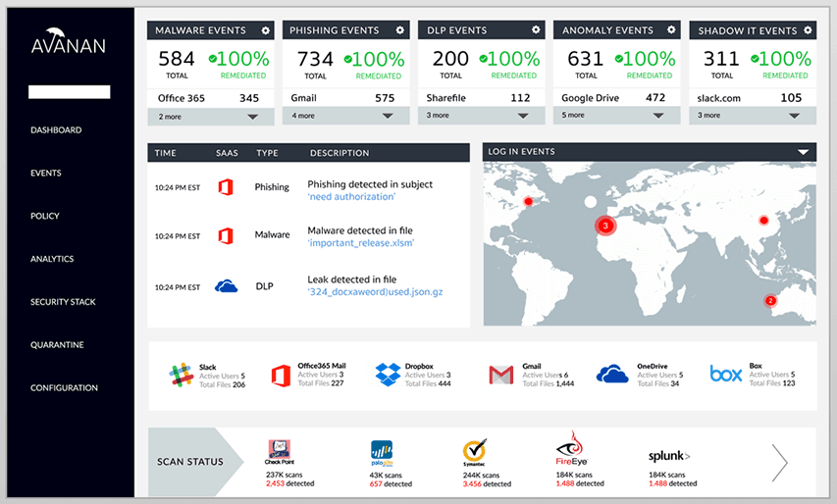The width and height of the screenshot is (837, 504).
Task: Click the DESCRIPTION column header
Action: 340,153
